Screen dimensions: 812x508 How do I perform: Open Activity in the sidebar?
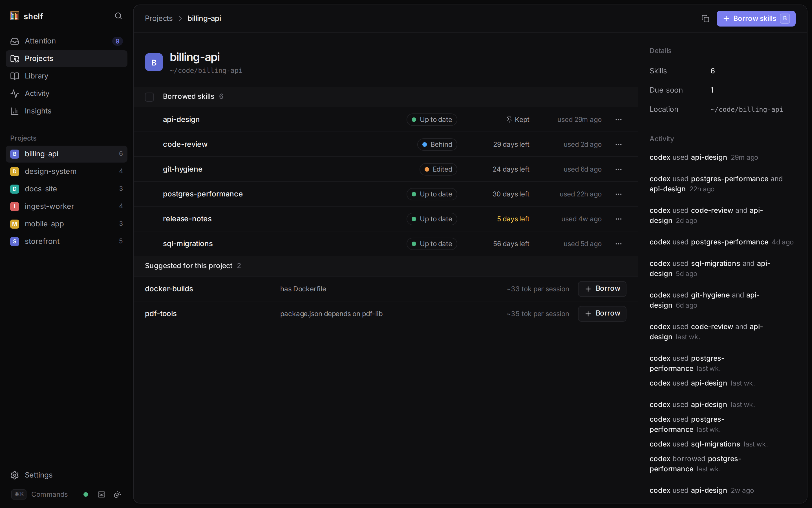click(67, 93)
